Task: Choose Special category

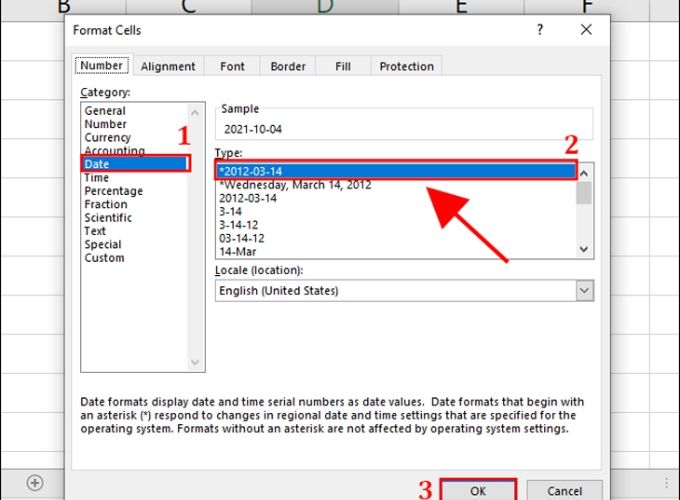Action: (x=103, y=245)
